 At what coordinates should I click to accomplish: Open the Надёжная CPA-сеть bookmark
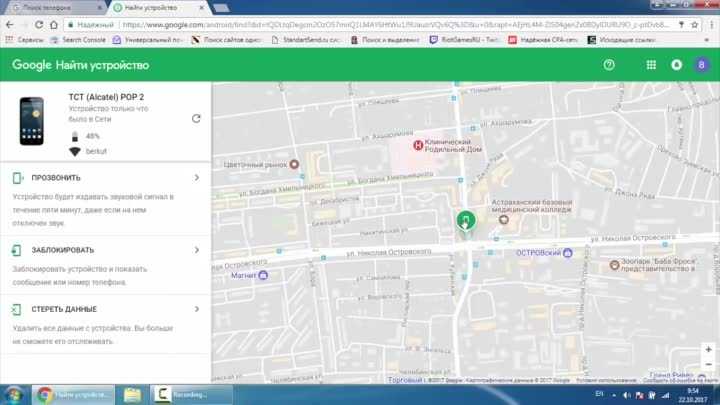pyautogui.click(x=543, y=40)
